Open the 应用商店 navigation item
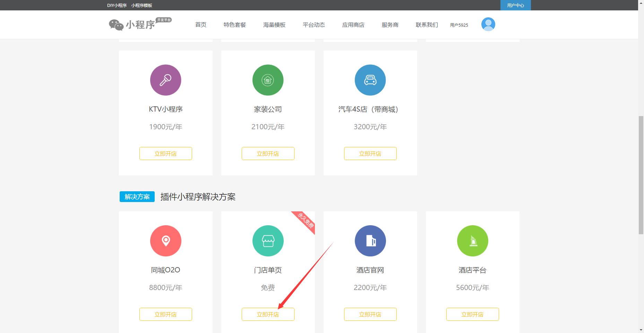Screen dimensions: 644x333 (x=353, y=25)
